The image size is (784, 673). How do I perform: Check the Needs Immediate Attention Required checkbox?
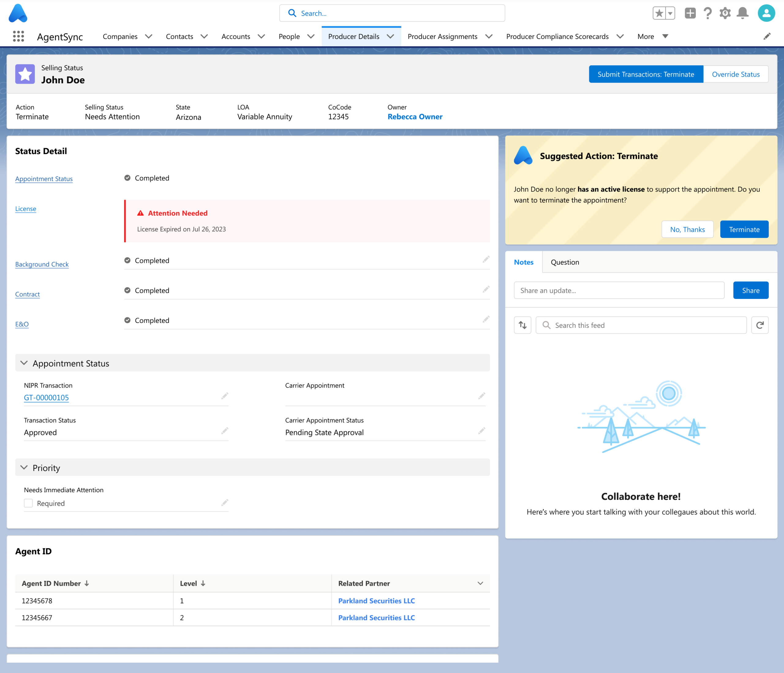click(x=28, y=503)
